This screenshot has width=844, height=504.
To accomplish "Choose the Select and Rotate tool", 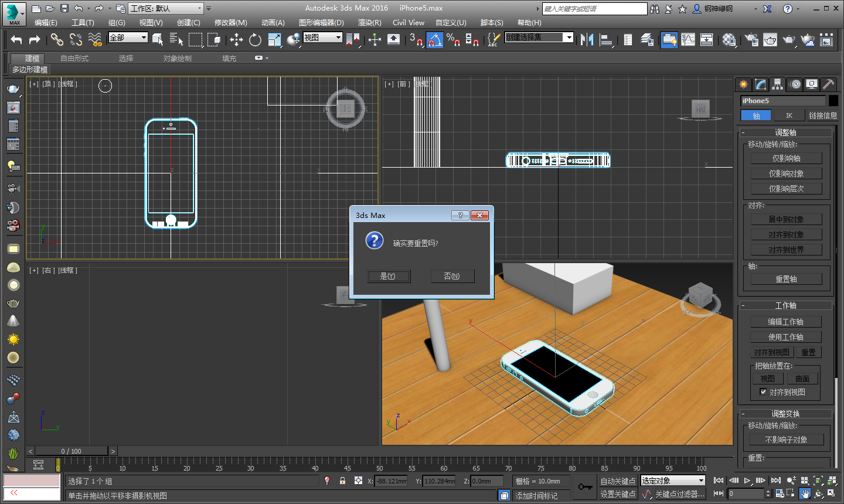I will [x=255, y=39].
